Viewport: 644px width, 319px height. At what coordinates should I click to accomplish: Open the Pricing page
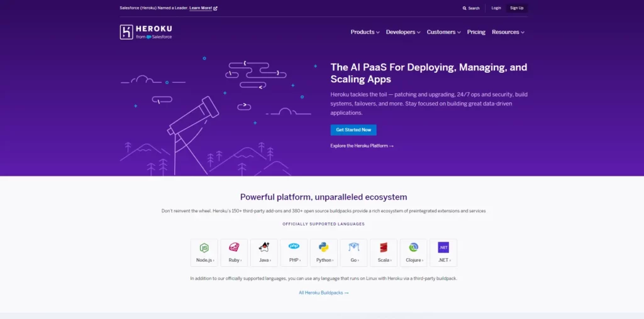[x=476, y=32]
